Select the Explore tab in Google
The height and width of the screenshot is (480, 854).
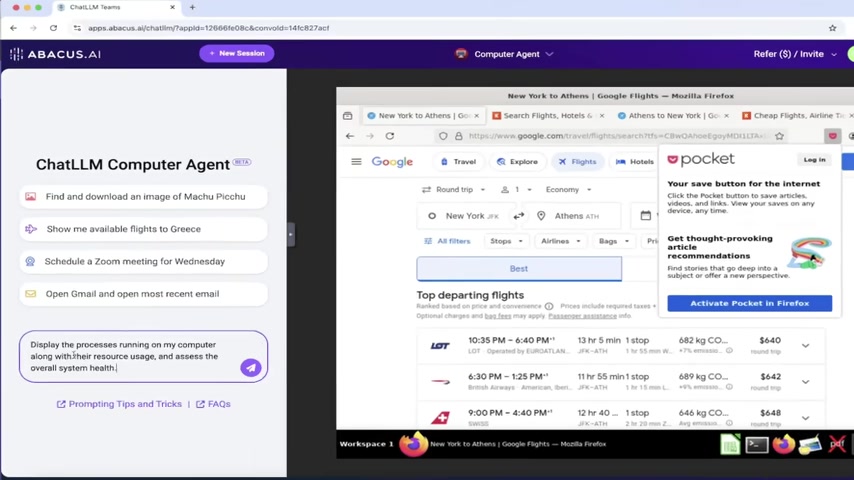517,162
